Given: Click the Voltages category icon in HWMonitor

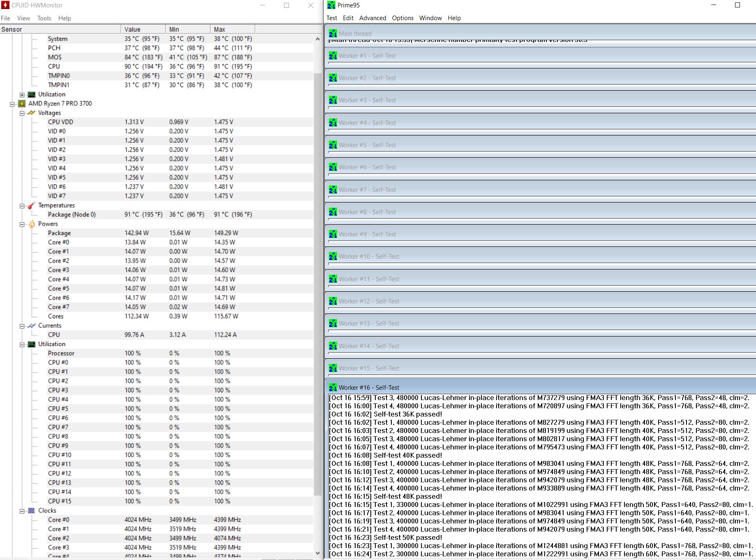Looking at the screenshot, I should point(32,113).
